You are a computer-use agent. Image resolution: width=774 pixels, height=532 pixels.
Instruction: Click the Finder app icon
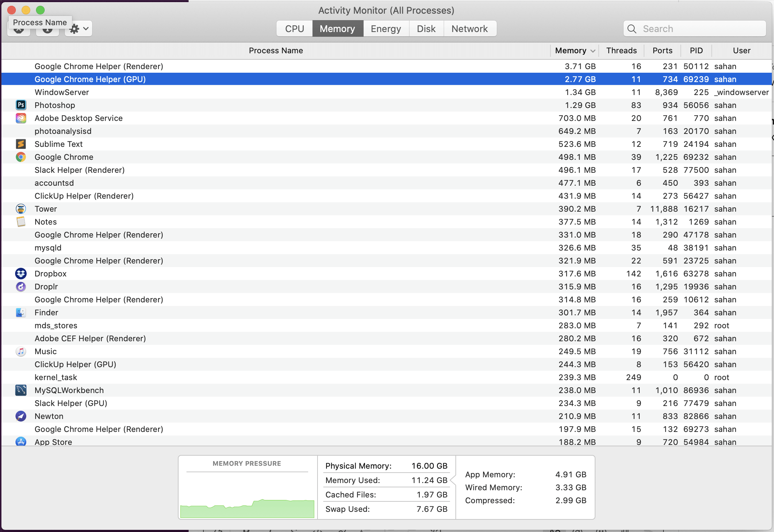coord(21,312)
